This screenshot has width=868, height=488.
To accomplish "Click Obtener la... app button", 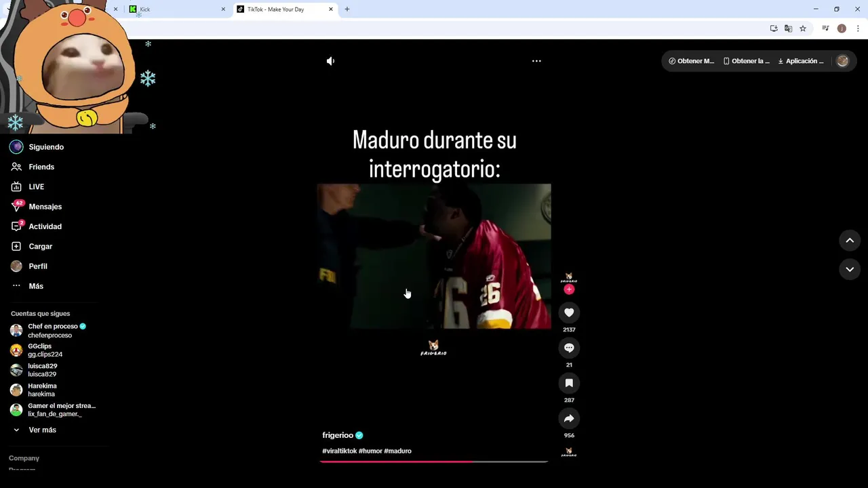I will coord(747,61).
